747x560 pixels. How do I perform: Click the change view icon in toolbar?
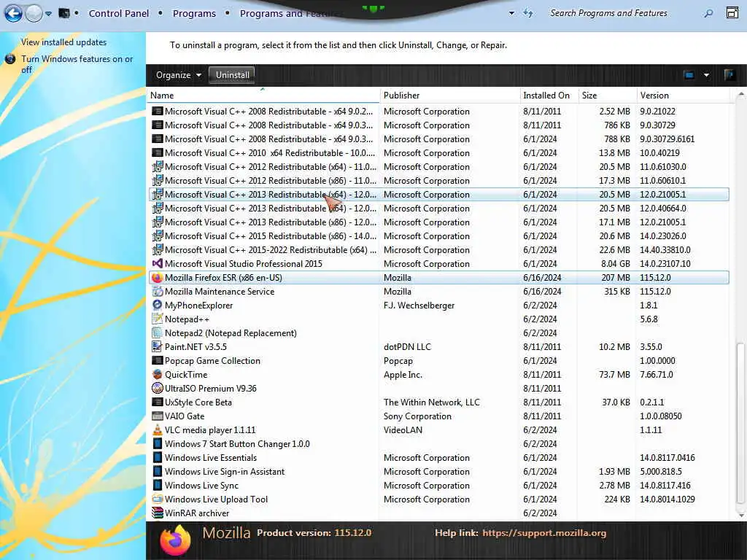(689, 75)
